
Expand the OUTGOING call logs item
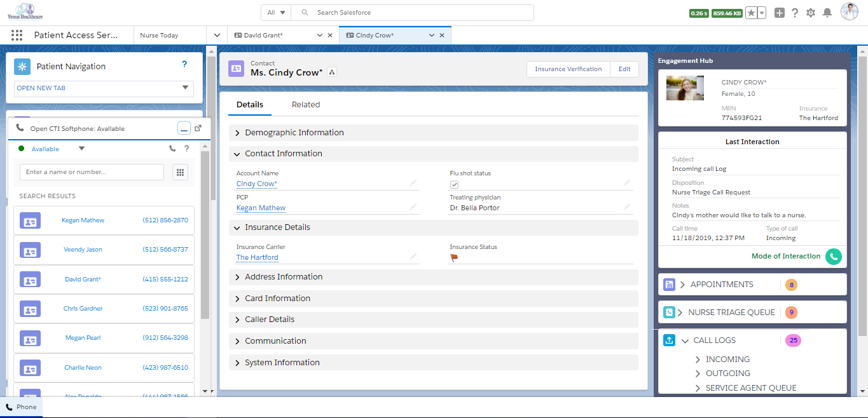click(698, 374)
